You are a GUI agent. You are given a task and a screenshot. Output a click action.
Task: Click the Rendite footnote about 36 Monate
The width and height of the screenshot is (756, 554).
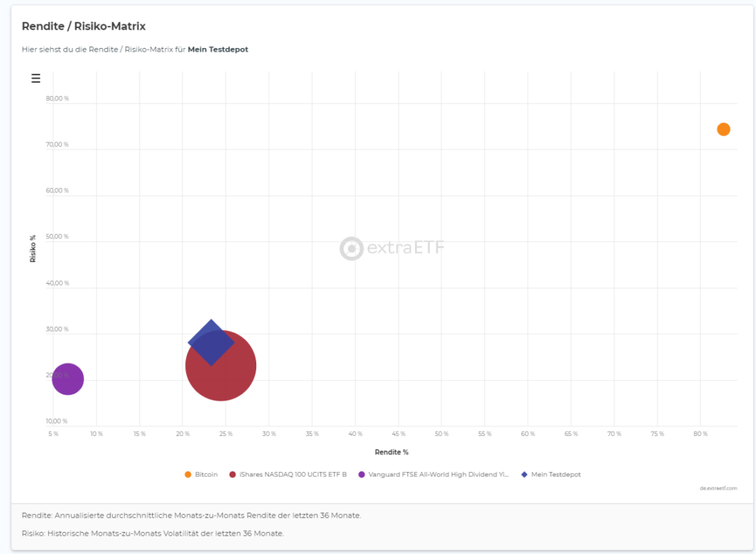point(191,516)
